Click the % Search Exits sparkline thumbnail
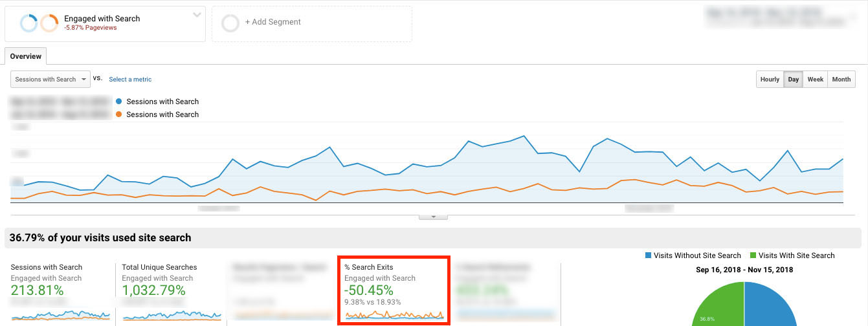Screen dimensions: 868x326 click(394, 315)
